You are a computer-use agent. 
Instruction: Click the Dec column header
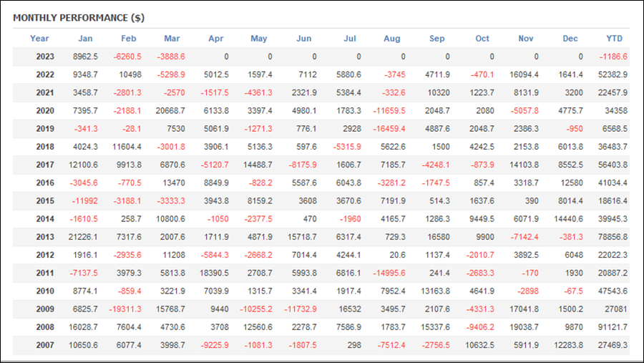570,38
